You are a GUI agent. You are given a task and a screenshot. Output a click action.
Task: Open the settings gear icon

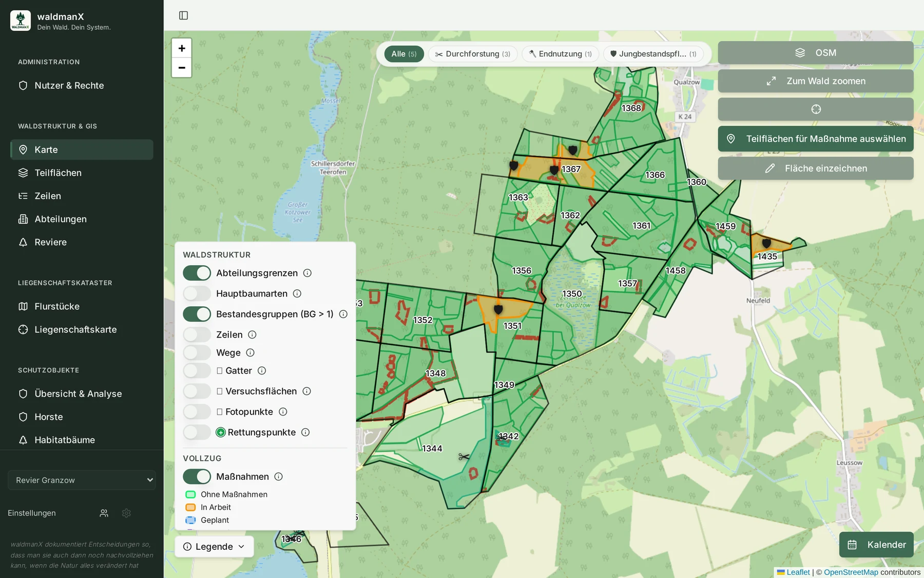(126, 513)
